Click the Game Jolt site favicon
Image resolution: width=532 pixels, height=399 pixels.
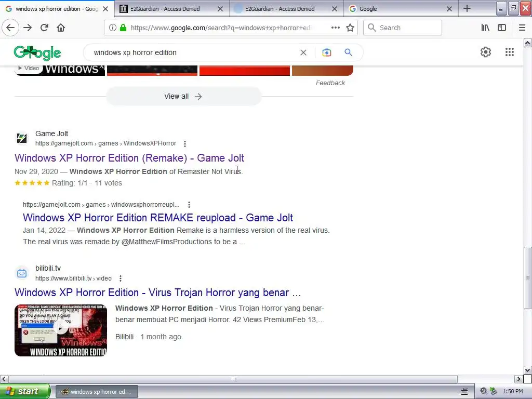click(22, 138)
